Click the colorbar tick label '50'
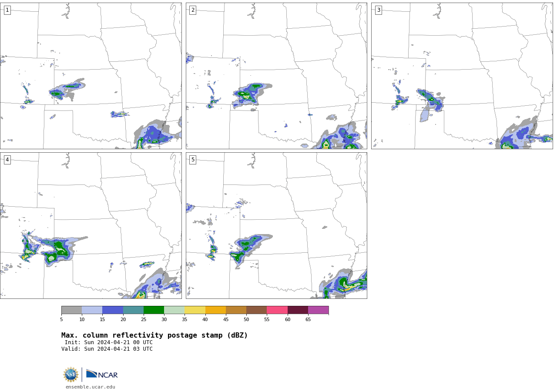 pos(246,319)
